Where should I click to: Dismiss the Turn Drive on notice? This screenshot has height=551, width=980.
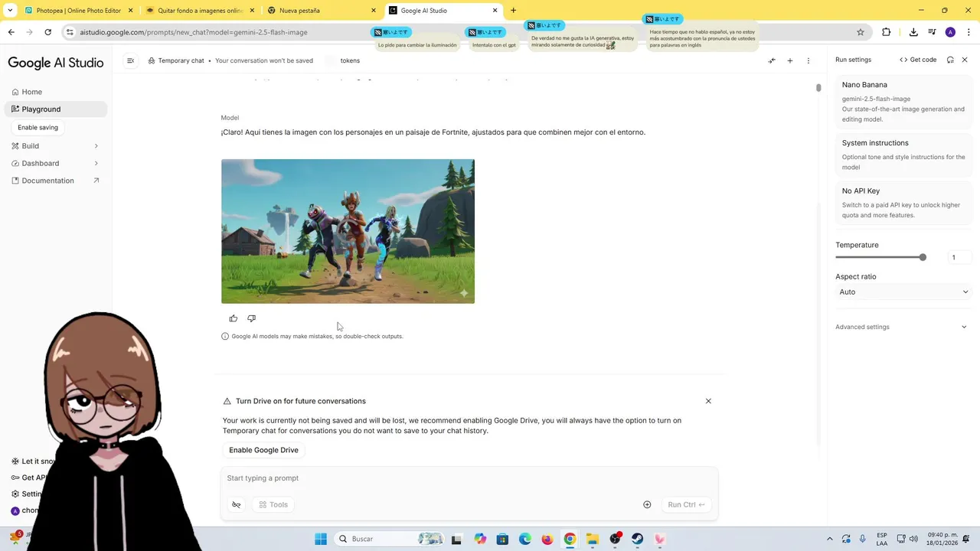(708, 401)
